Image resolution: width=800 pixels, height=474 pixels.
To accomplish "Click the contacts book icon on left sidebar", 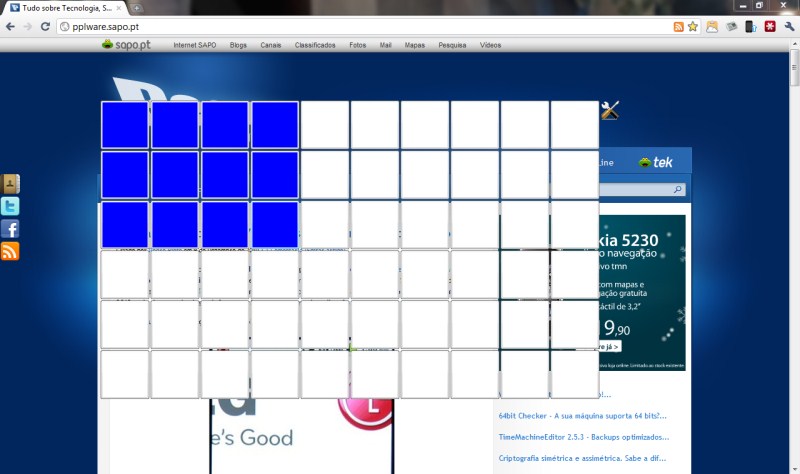I will (10, 184).
